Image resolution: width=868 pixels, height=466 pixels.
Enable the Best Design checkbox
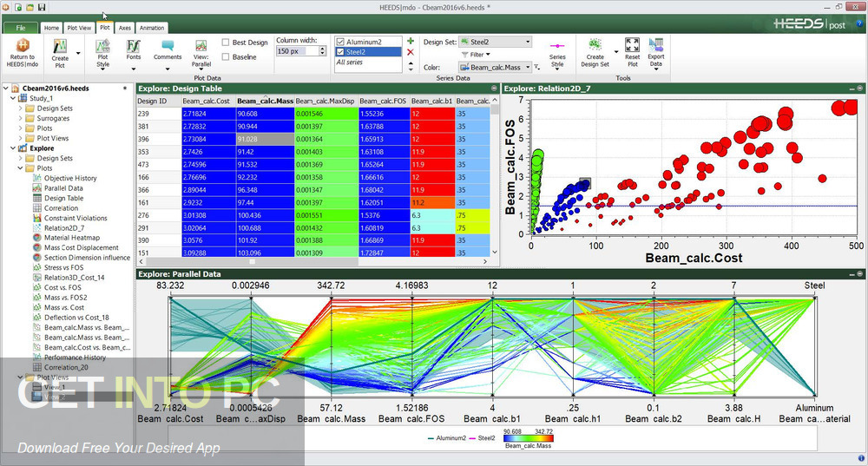pos(226,42)
